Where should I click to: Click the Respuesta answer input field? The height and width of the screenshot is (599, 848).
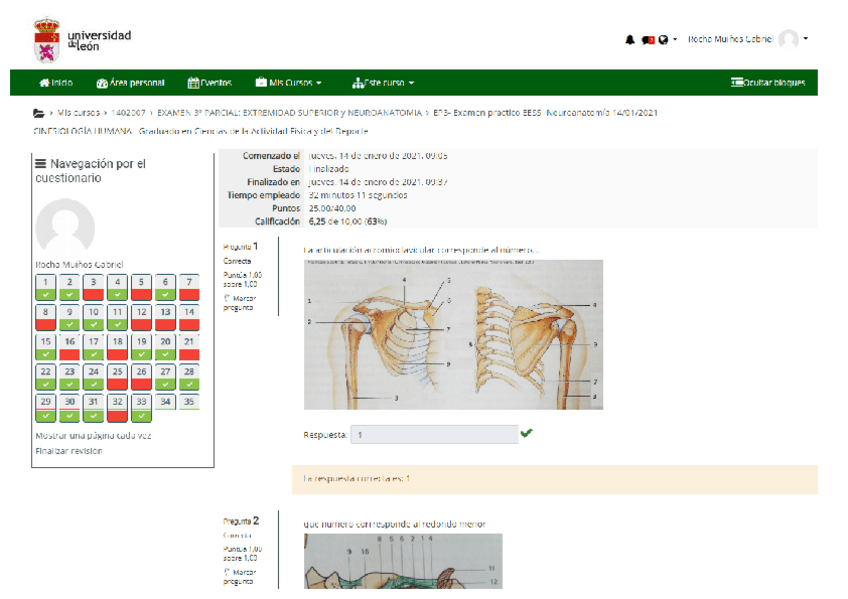435,434
